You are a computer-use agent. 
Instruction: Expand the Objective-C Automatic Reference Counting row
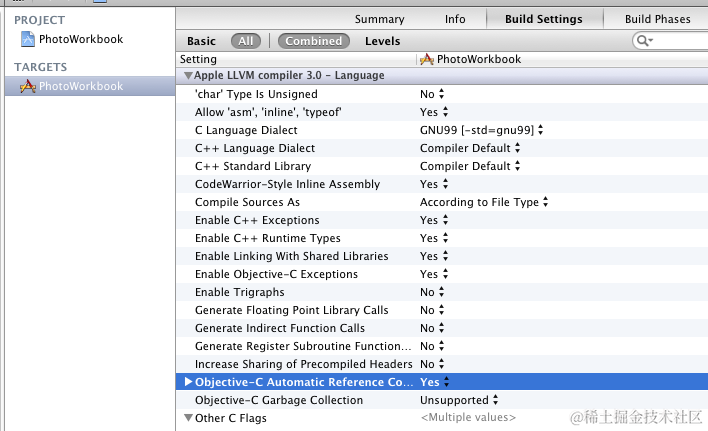point(188,382)
